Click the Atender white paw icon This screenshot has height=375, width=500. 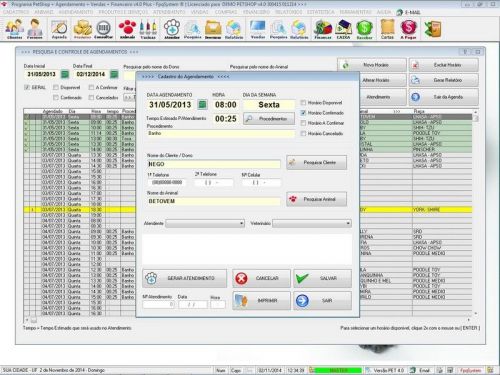pyautogui.click(x=172, y=29)
